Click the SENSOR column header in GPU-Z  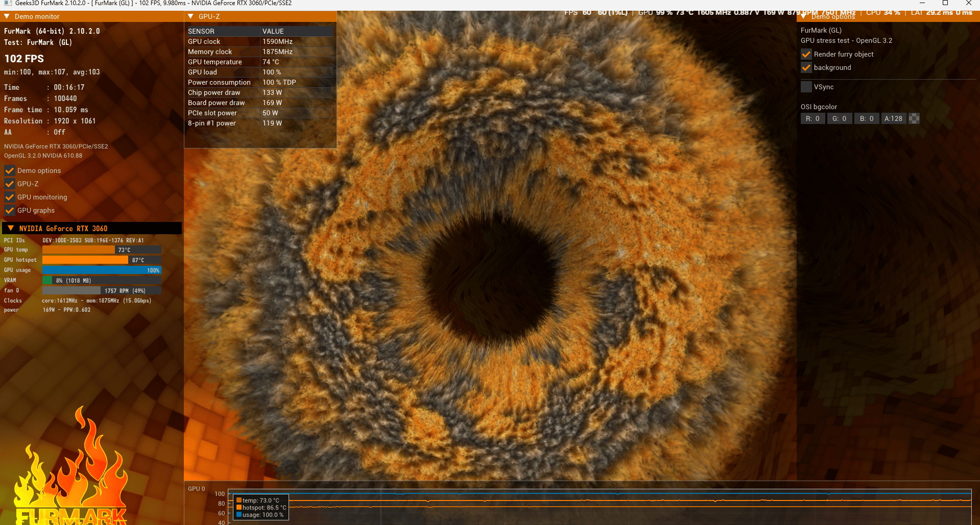click(x=223, y=31)
